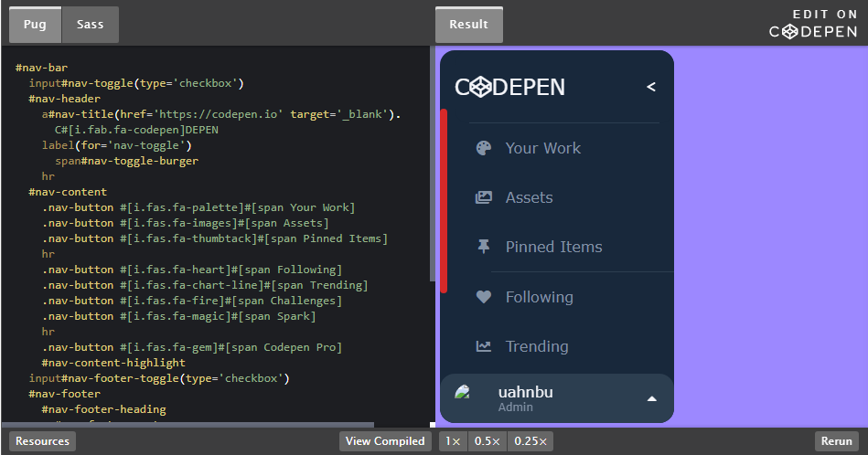The image size is (868, 455).
Task: Click the fa-magic Spark code line
Action: (x=178, y=316)
